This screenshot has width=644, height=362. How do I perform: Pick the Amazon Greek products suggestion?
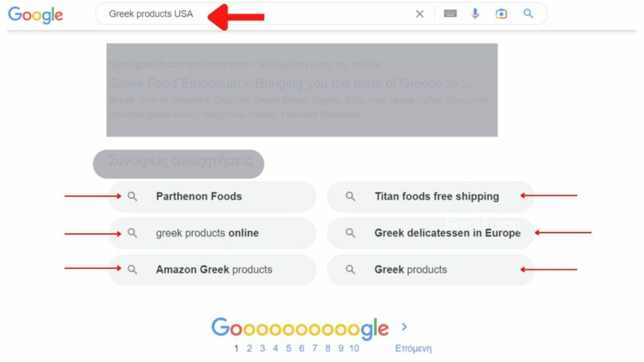[x=213, y=270]
